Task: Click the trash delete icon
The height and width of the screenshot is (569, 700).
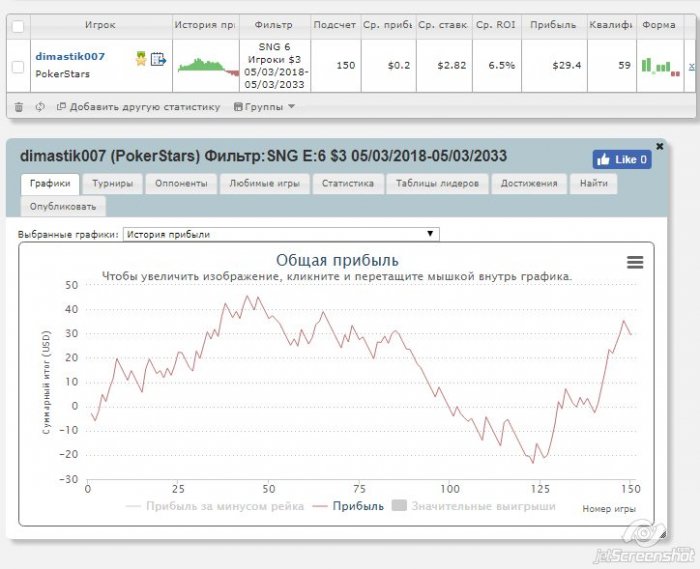Action: click(19, 107)
